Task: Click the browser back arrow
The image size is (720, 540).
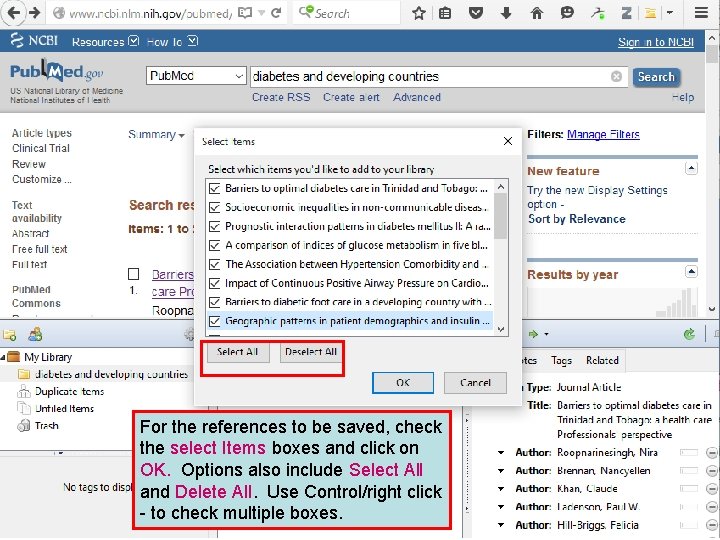Action: click(x=13, y=12)
